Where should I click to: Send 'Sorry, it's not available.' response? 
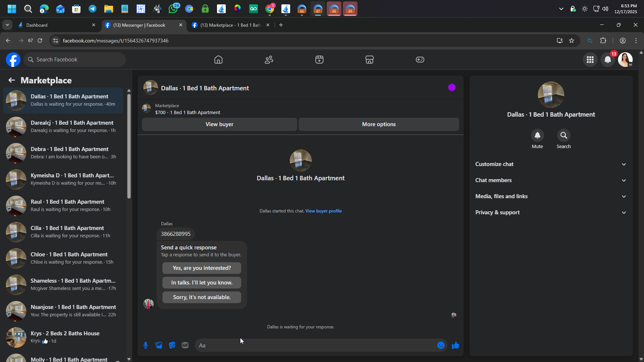coord(202,297)
